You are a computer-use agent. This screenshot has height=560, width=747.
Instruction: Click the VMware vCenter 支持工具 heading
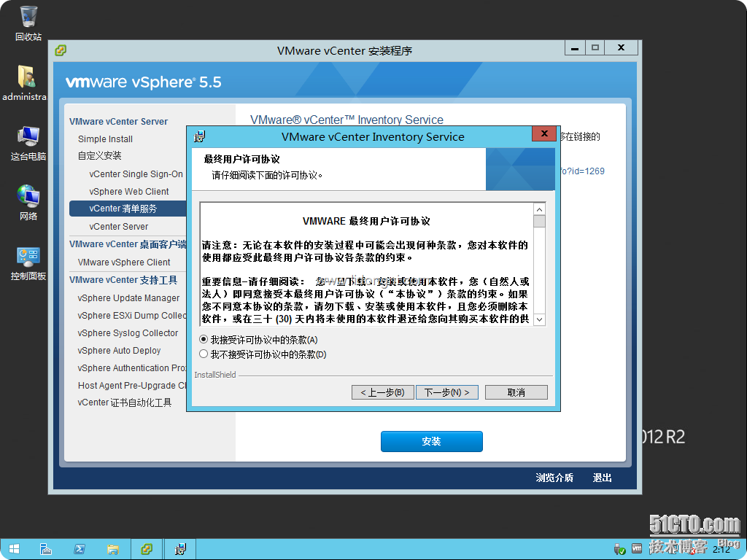point(123,280)
